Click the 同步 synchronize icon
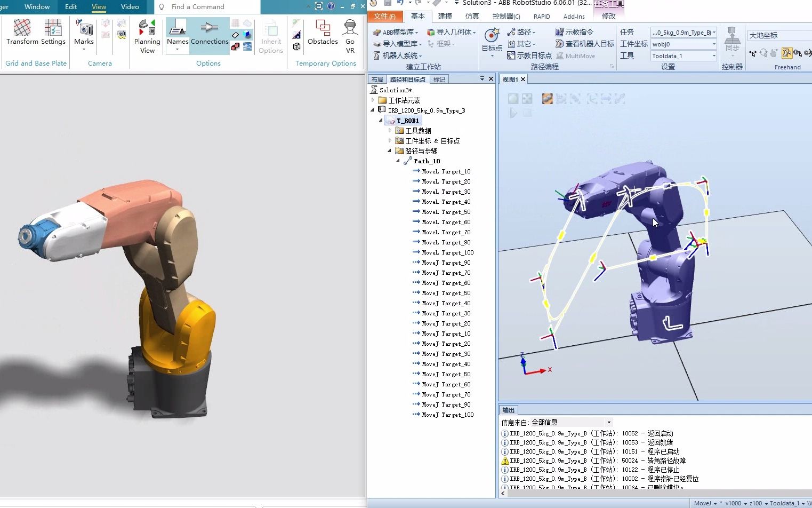This screenshot has height=508, width=812. (732, 41)
